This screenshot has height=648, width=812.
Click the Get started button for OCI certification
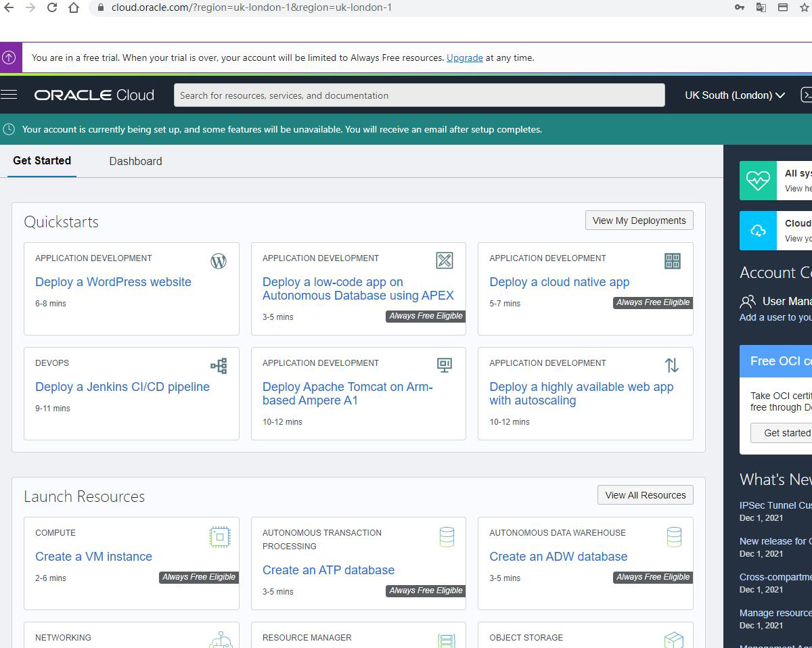tap(782, 433)
